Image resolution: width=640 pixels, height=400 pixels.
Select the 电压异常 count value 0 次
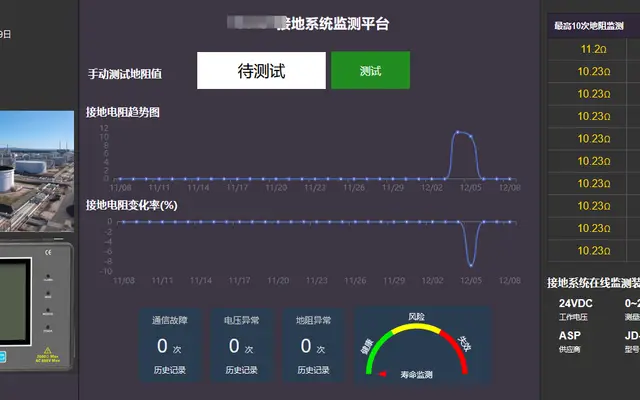click(241, 347)
